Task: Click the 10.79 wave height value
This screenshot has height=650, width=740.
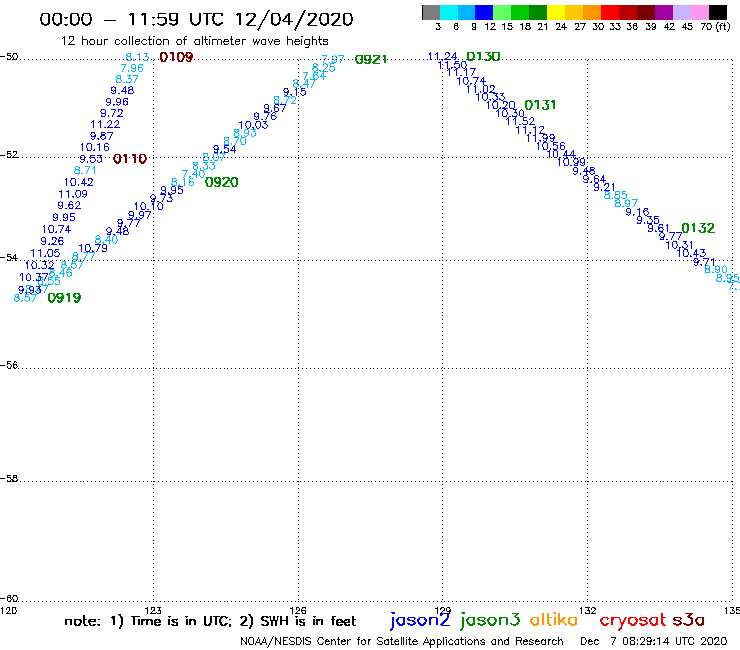Action: click(x=92, y=248)
